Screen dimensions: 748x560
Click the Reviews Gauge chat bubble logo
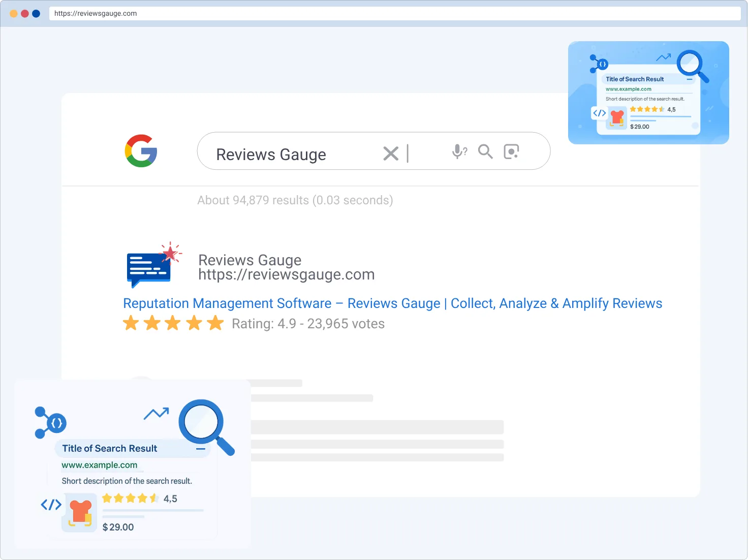pos(153,265)
